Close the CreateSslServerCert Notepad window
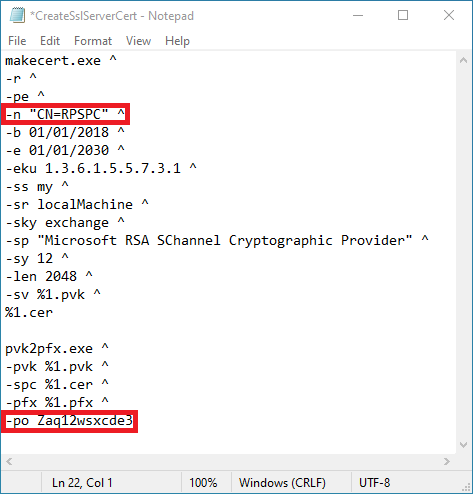Image resolution: width=473 pixels, height=494 pixels. [x=449, y=15]
